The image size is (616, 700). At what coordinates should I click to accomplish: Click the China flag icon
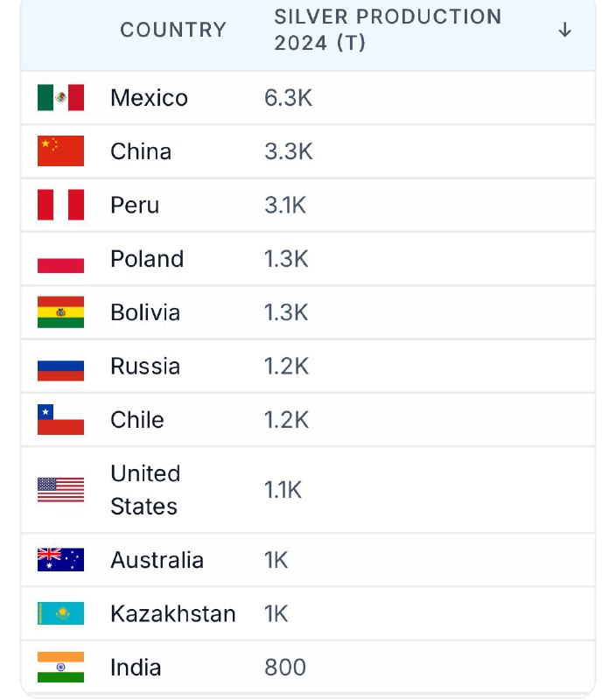point(60,151)
